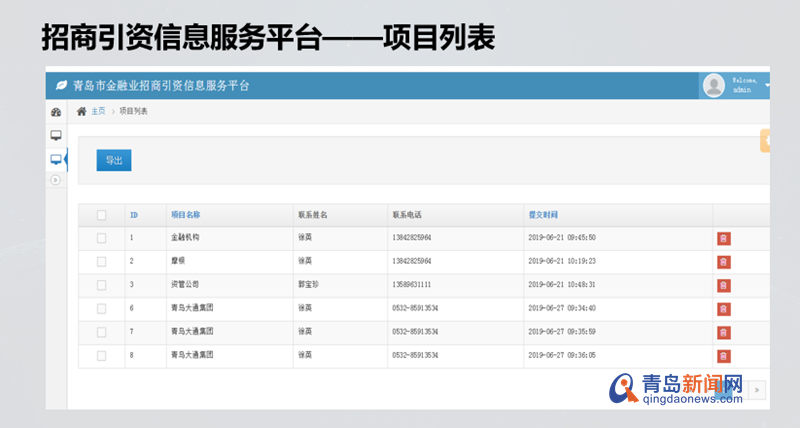Select the active blue monitor sidebar icon
This screenshot has width=800, height=428.
click(x=56, y=159)
